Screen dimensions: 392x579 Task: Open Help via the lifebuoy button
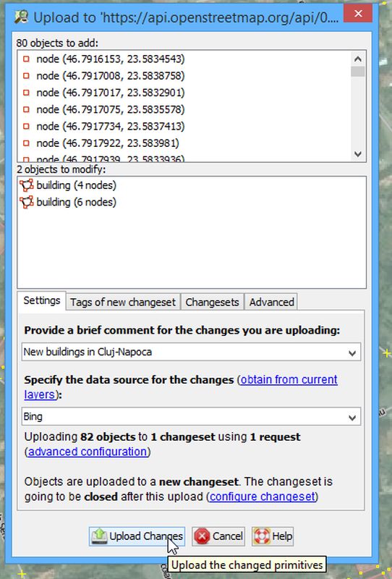pos(273,536)
